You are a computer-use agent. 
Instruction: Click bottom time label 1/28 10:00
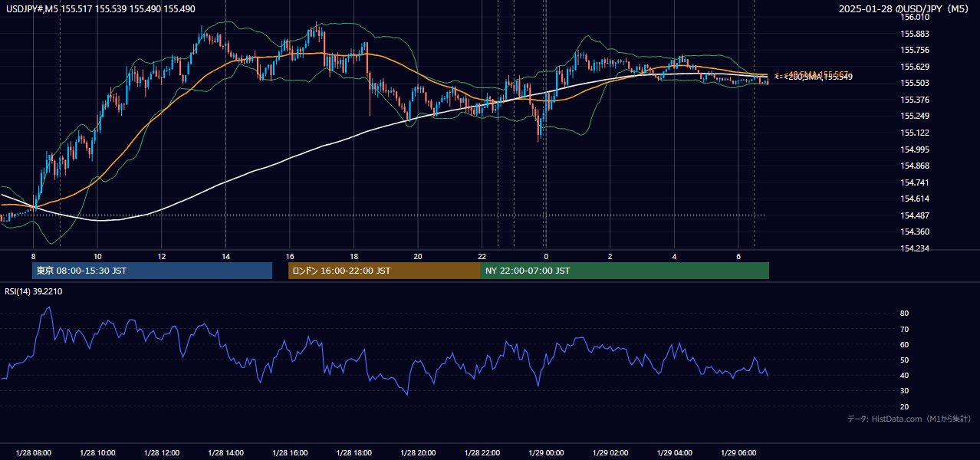(97, 453)
